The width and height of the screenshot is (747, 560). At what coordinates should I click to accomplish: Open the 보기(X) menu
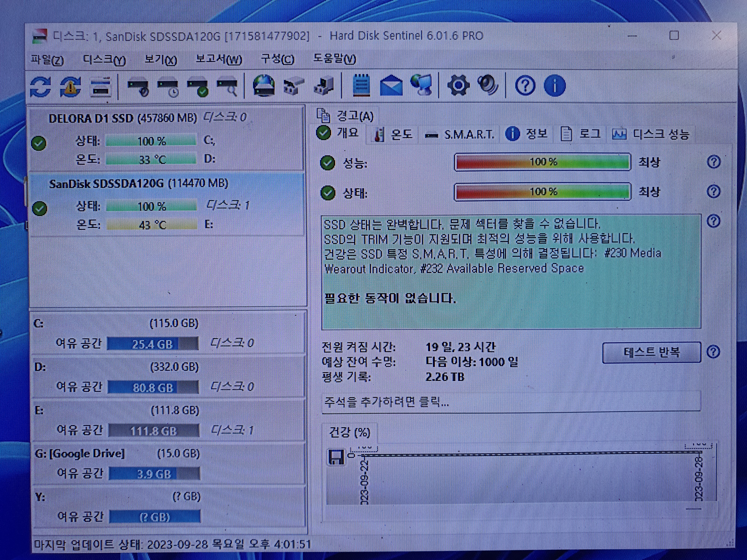(x=161, y=60)
